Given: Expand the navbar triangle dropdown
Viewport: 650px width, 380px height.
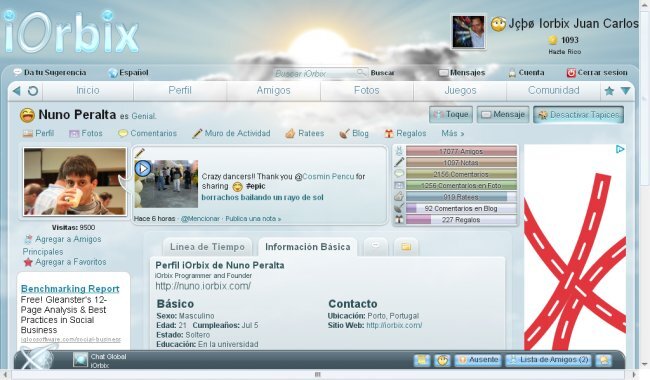Looking at the screenshot, I should [625, 91].
